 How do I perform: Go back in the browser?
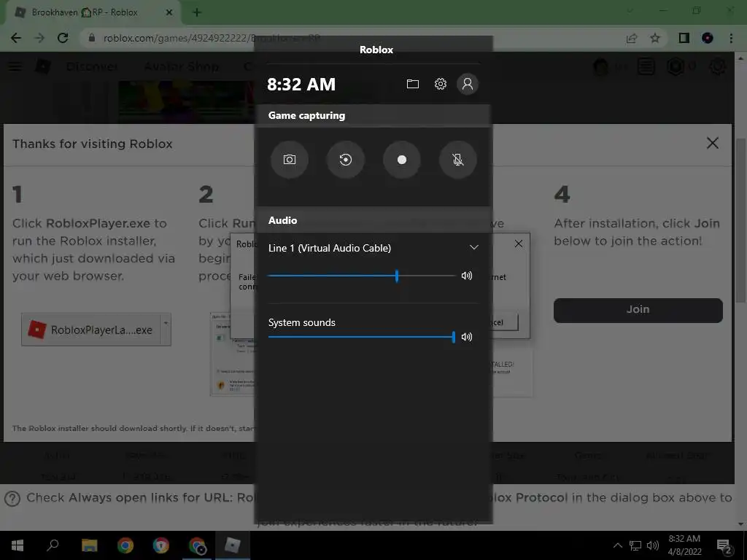click(16, 38)
